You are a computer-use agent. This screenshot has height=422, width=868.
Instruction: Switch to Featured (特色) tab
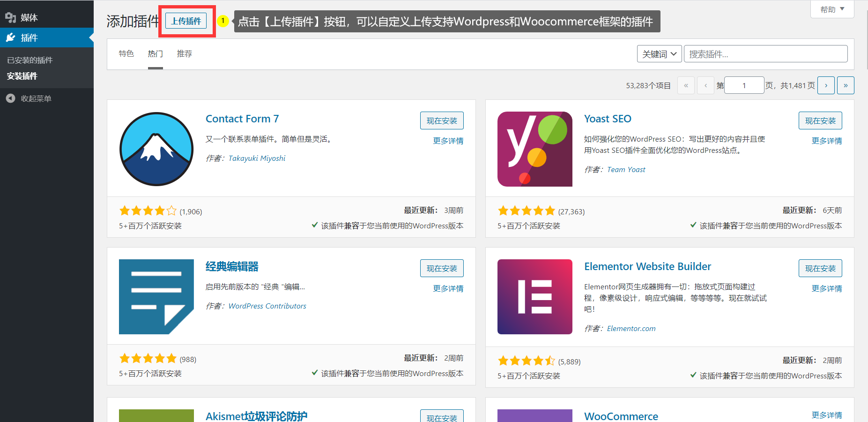126,54
